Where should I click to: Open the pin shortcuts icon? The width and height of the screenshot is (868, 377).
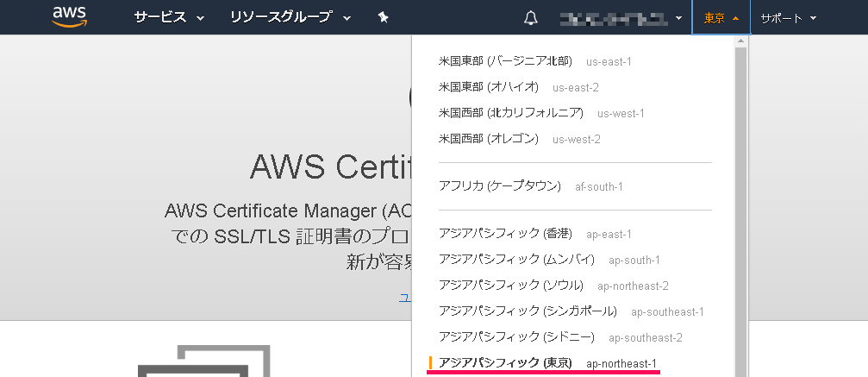pyautogui.click(x=383, y=18)
